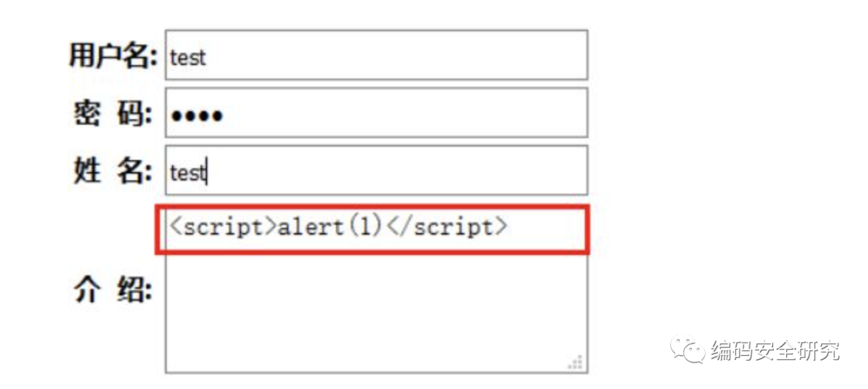868x389 pixels.
Task: Click blank space right of username text
Action: coord(395,55)
